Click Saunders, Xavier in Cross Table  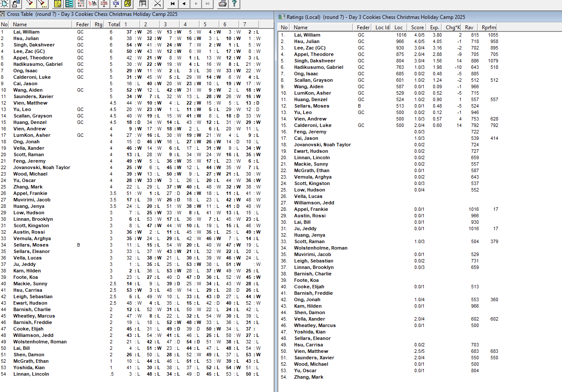coord(33,96)
